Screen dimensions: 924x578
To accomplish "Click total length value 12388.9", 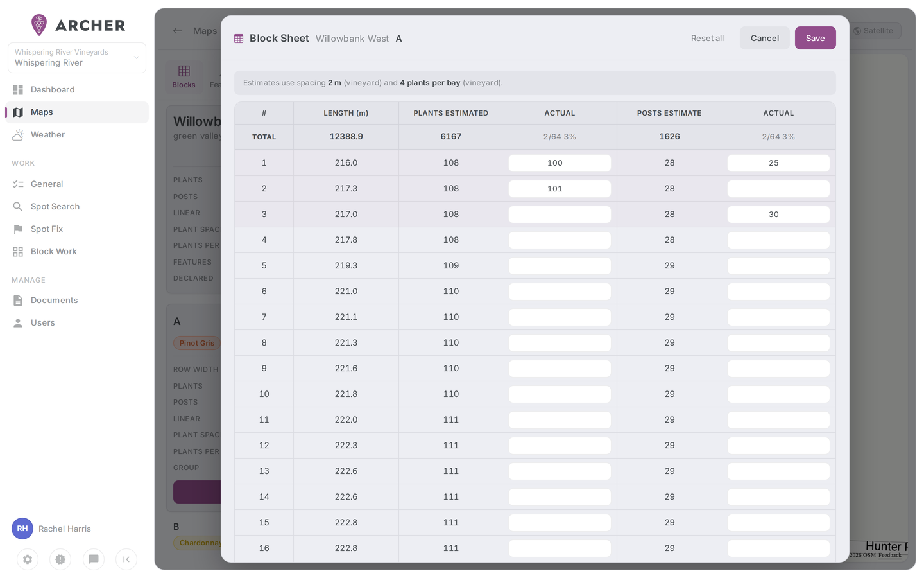I will point(346,137).
